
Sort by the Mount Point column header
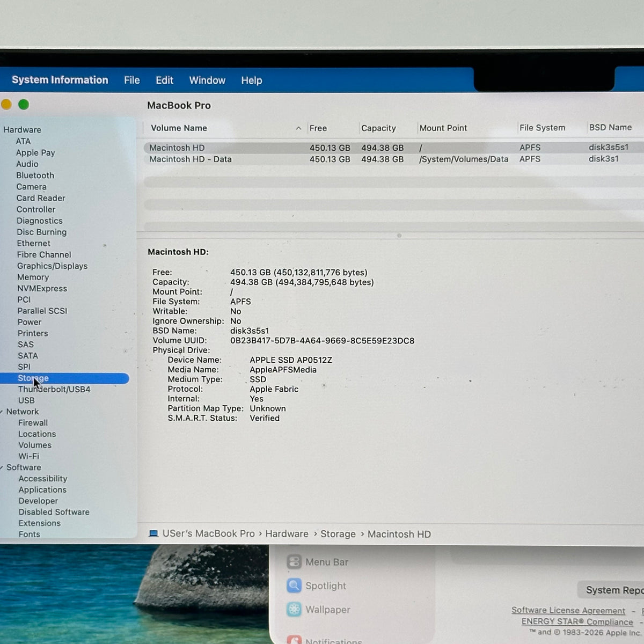(x=443, y=128)
